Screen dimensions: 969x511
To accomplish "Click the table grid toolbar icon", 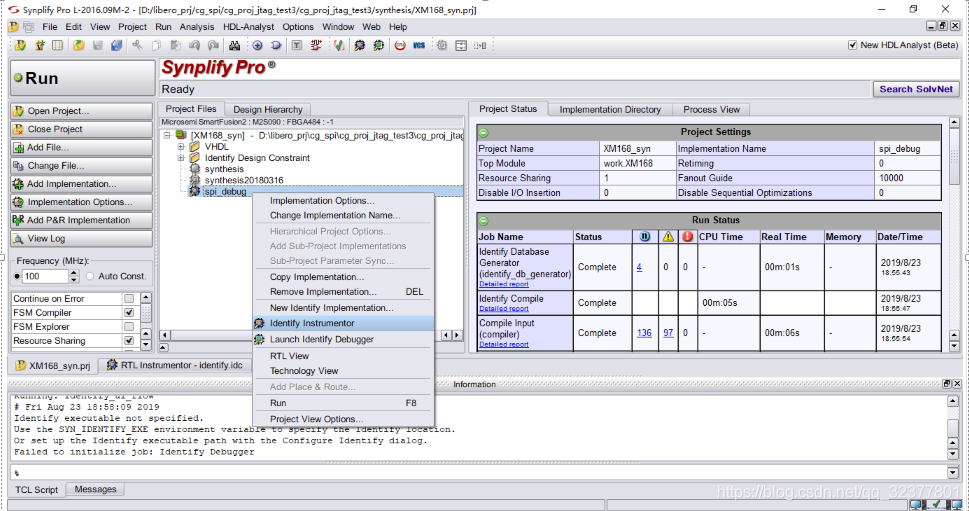I will 57,45.
